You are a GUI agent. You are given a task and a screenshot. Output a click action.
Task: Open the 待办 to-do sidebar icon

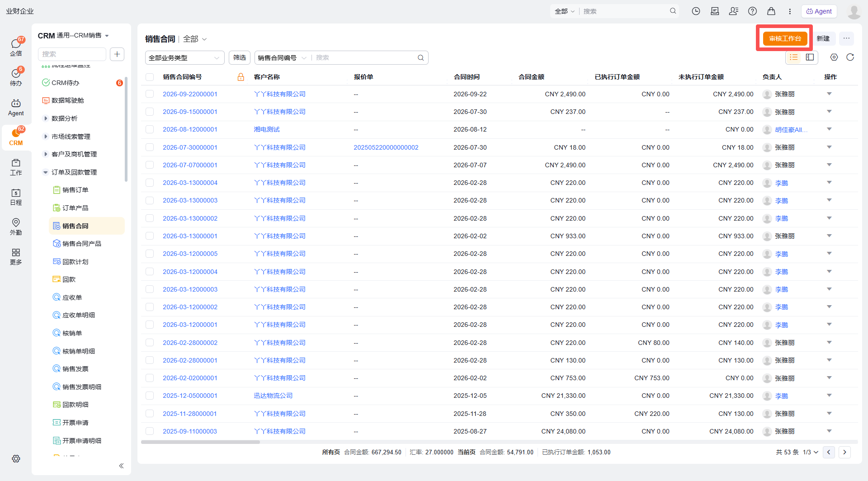(16, 77)
